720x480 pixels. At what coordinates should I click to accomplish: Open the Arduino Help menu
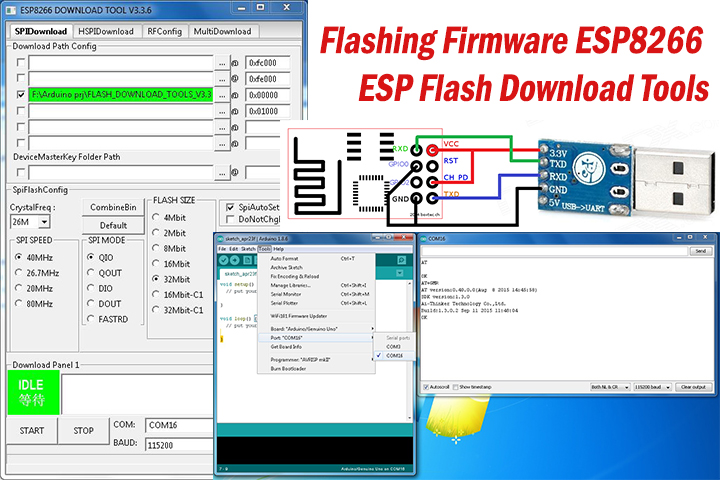point(278,249)
